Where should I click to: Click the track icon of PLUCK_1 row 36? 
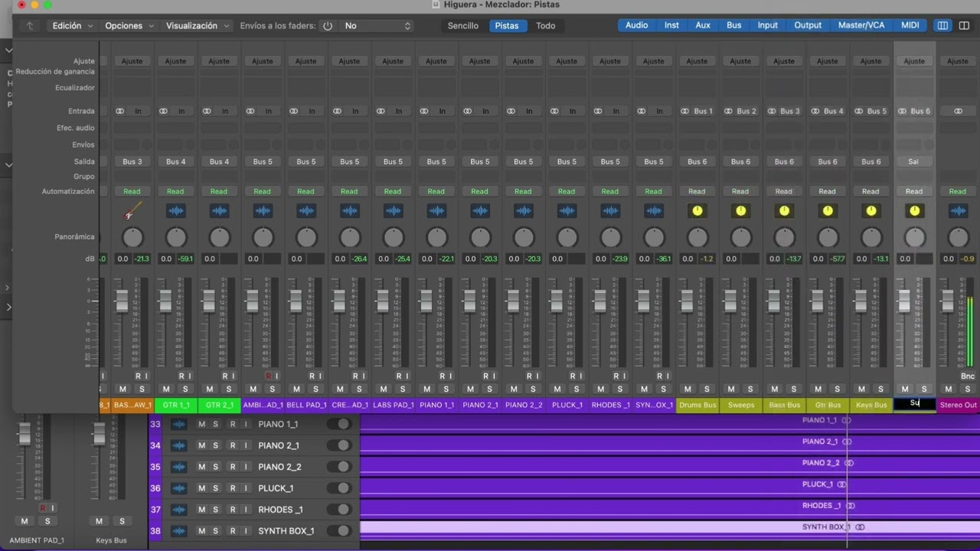(179, 488)
